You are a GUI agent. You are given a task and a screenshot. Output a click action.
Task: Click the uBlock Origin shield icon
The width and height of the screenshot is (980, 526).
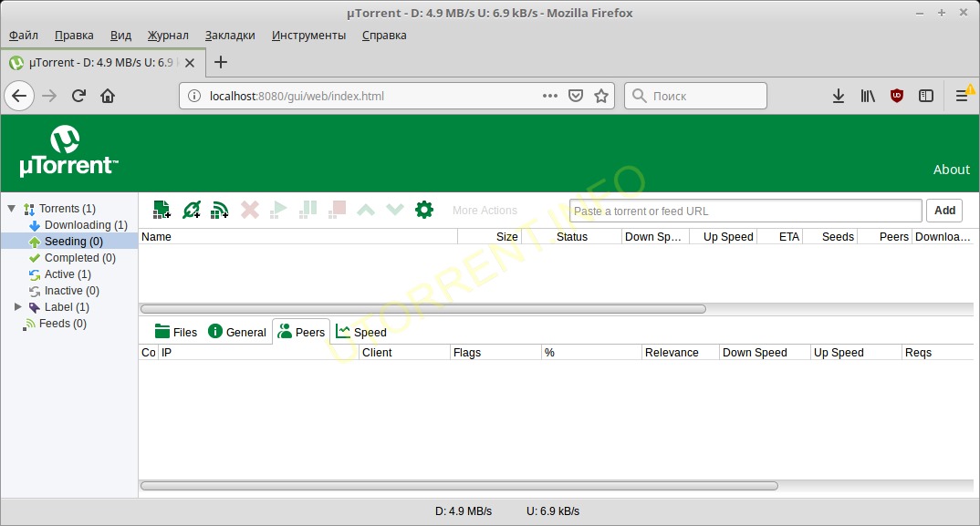tap(897, 96)
